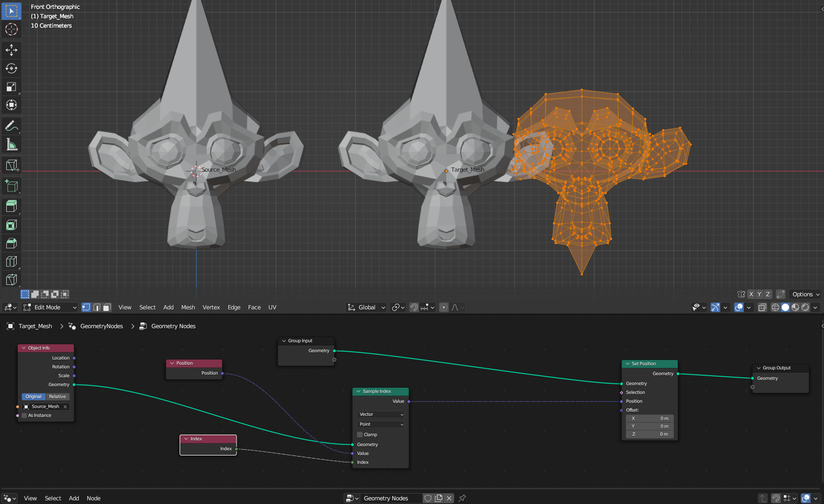The image size is (824, 504).
Task: Click Target_Mesh breadcrumb
Action: [x=30, y=326]
